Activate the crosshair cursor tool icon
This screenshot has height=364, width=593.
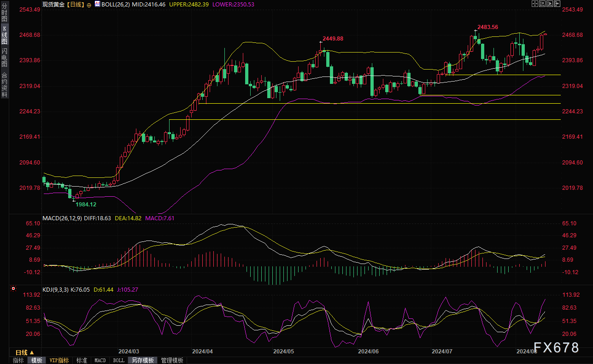pos(534,4)
